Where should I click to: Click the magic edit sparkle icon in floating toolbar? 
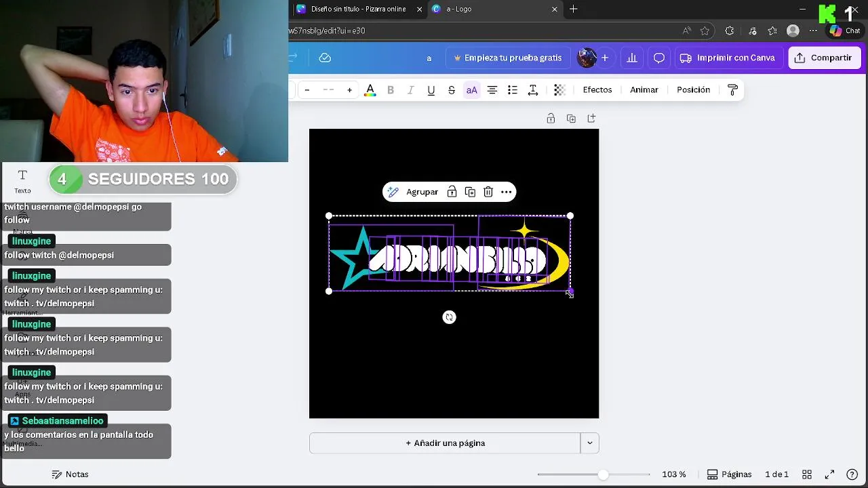click(393, 192)
